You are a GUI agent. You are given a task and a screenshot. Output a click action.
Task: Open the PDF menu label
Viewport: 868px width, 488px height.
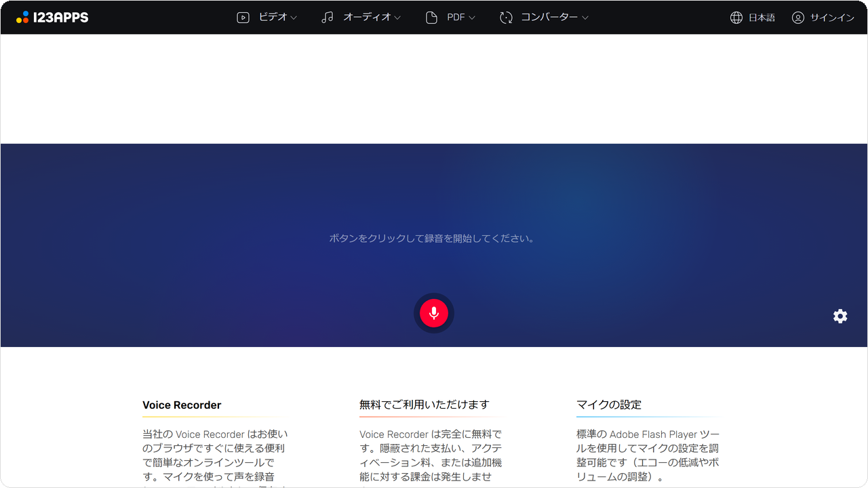coord(456,18)
